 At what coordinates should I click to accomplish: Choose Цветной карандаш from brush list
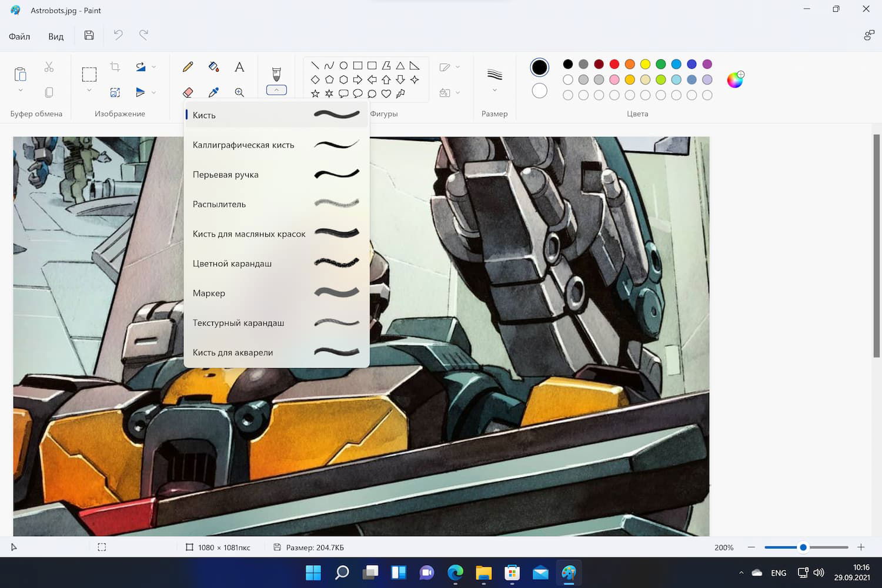[276, 263]
